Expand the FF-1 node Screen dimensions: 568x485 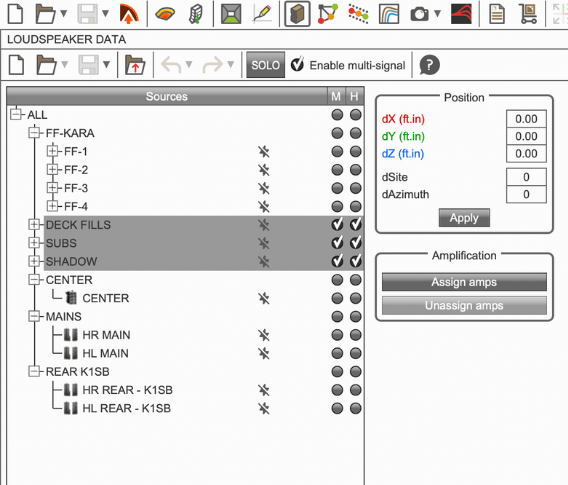[x=53, y=151]
